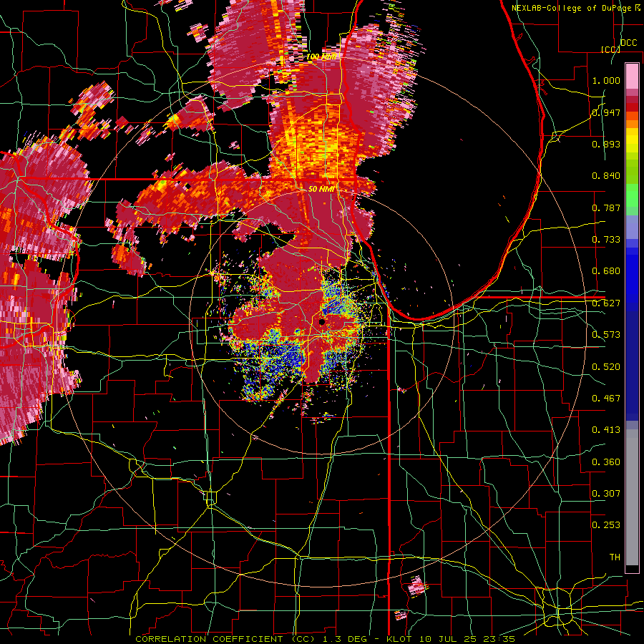This screenshot has width=644, height=644.
Task: Select the 0.307 legend value
Action: coord(606,494)
